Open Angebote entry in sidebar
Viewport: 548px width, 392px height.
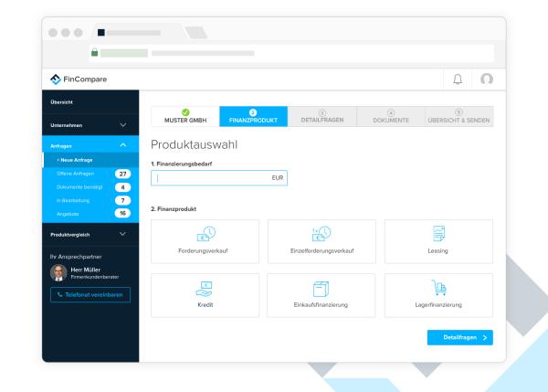(x=68, y=214)
